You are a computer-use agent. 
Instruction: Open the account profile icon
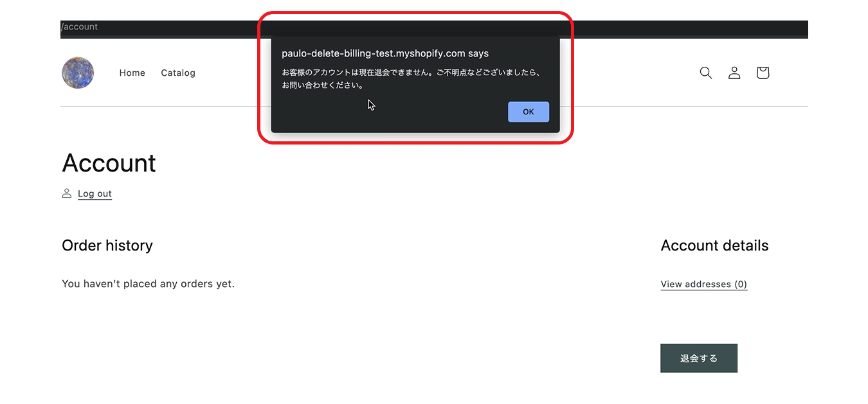click(x=734, y=73)
